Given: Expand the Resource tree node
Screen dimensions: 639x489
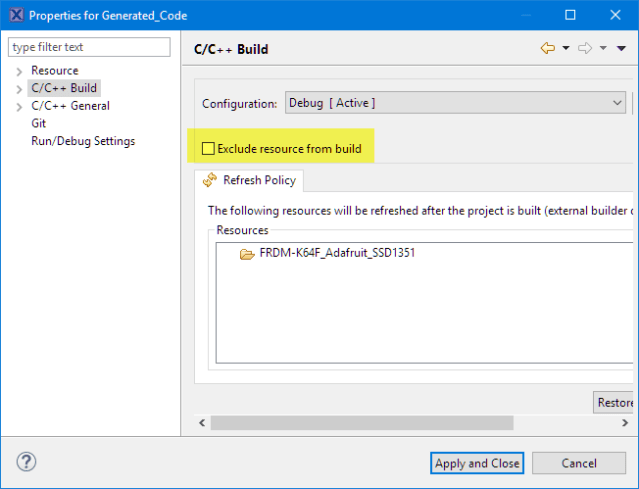Looking at the screenshot, I should point(19,71).
